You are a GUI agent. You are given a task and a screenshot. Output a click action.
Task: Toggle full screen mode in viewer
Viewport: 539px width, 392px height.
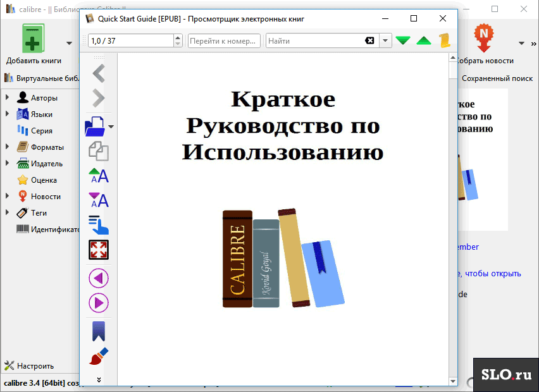(99, 249)
